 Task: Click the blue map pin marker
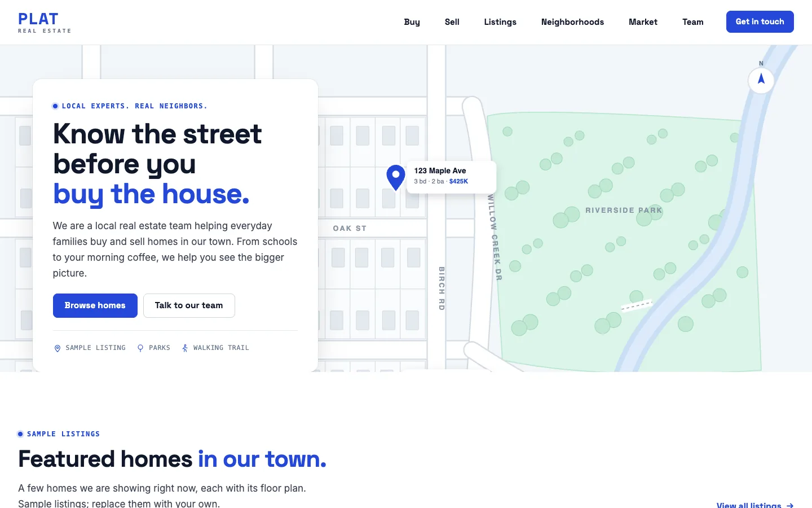396,177
